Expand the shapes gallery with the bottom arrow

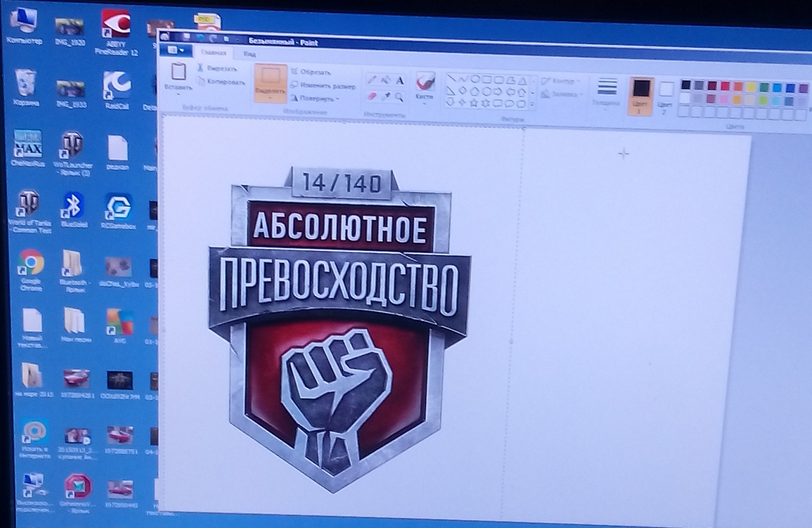point(533,106)
